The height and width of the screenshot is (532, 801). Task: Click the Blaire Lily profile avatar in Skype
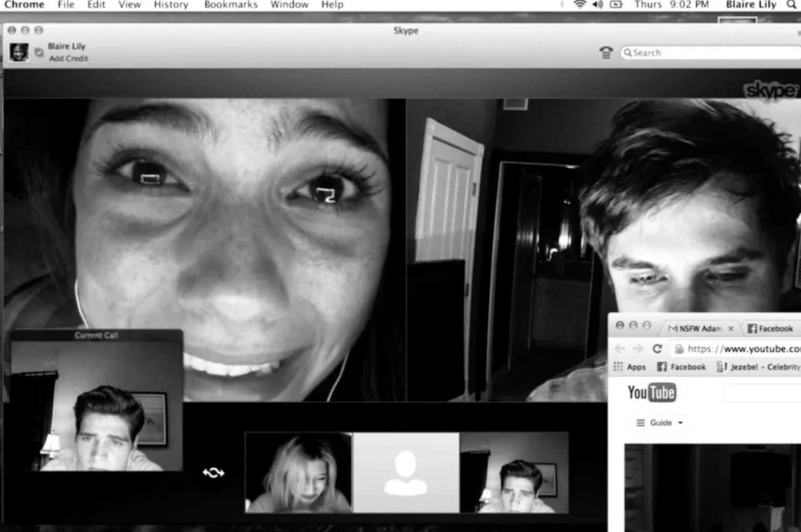[19, 52]
